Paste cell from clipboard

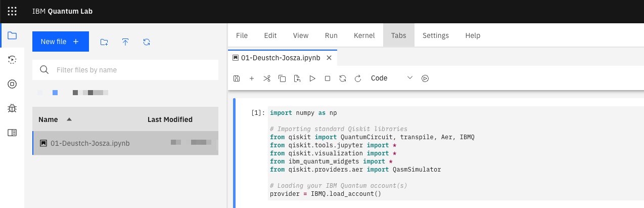(297, 78)
